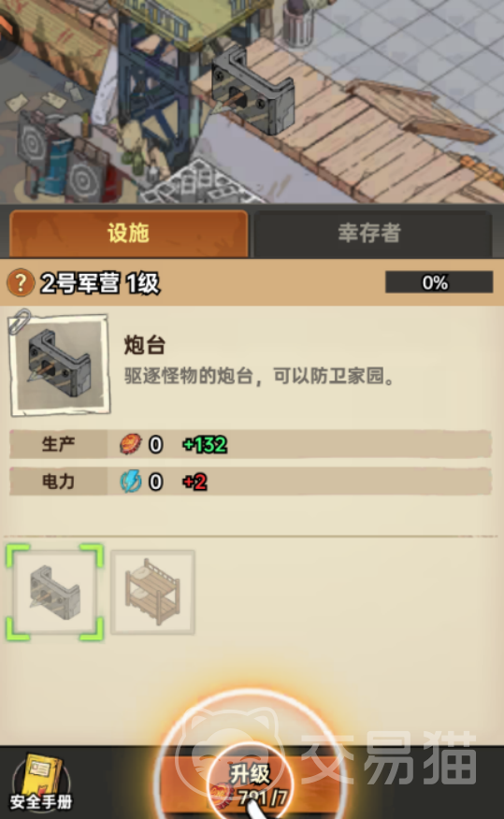Open the 安全手册 safety manual
504x819 pixels.
click(41, 782)
